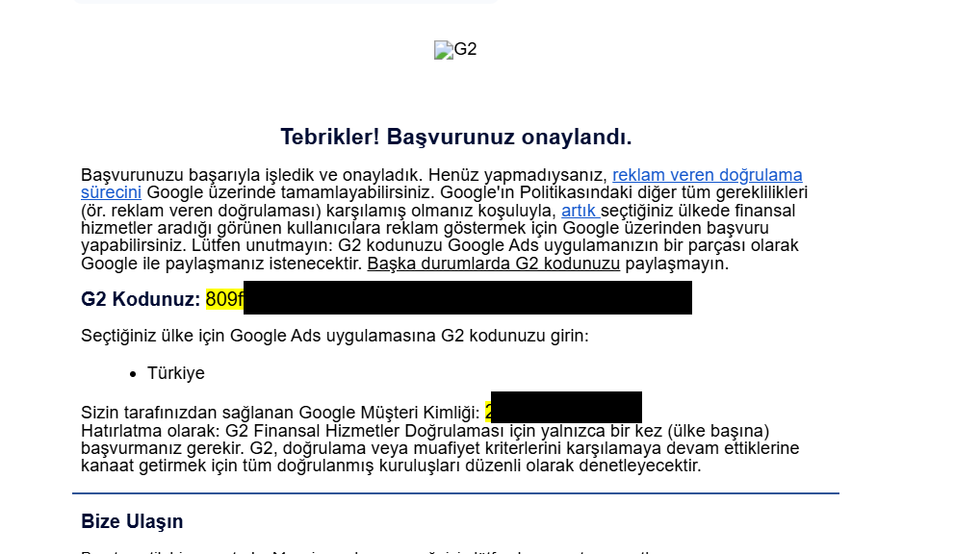Click 'Sizin tarafınızdan sağlanan Google Müşteri Kimliği' text
Screen dimensions: 980x554
(280, 413)
